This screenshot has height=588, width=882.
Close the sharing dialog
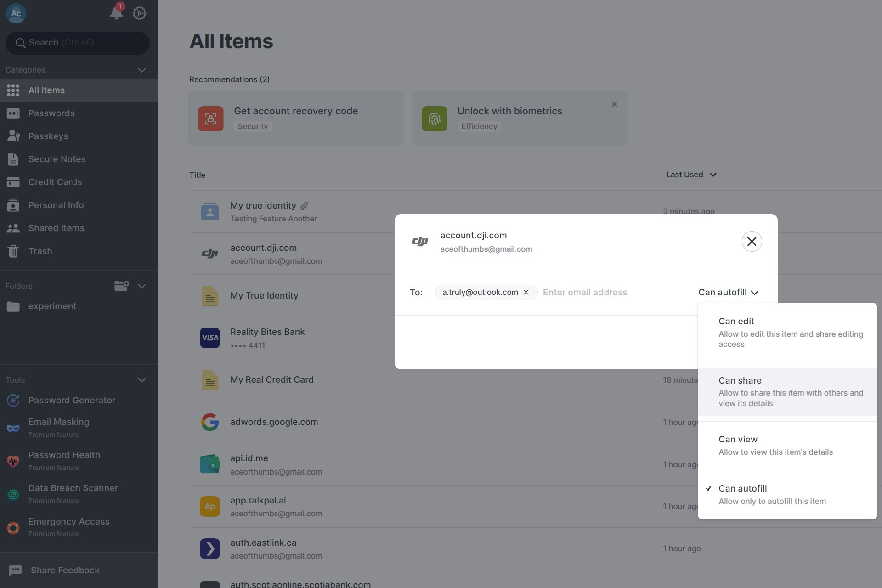[x=752, y=241]
